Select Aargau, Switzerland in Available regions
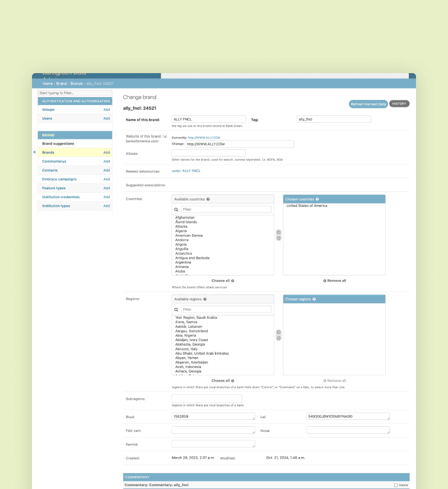 pyautogui.click(x=191, y=331)
